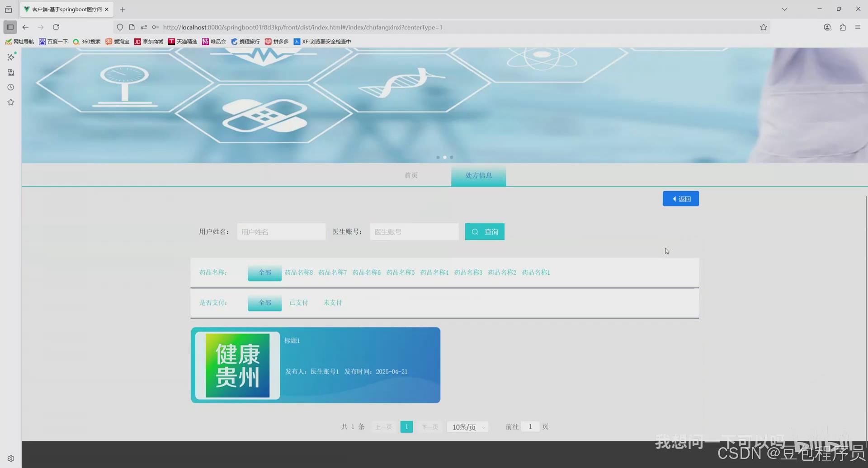Open the 10条/页 page size dropdown

[467, 427]
